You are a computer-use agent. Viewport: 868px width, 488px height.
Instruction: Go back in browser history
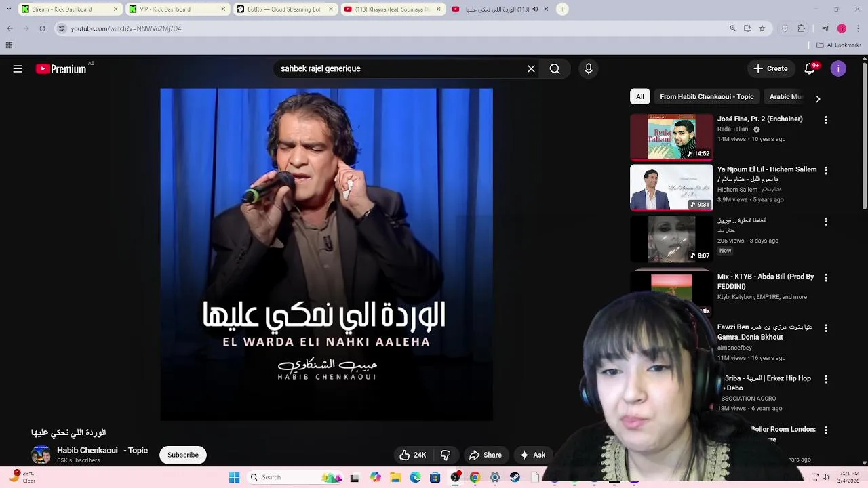click(x=9, y=28)
